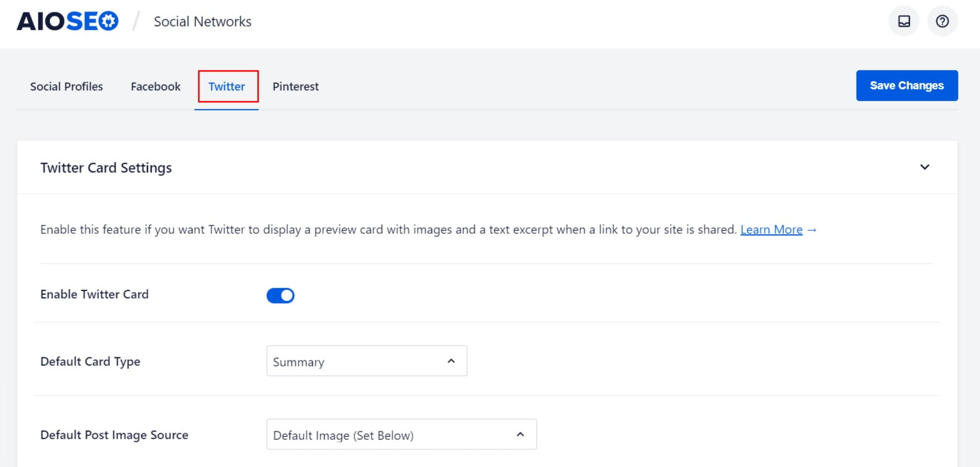Screen dimensions: 980x467
Task: Open the notifications inbox icon
Action: 904,22
